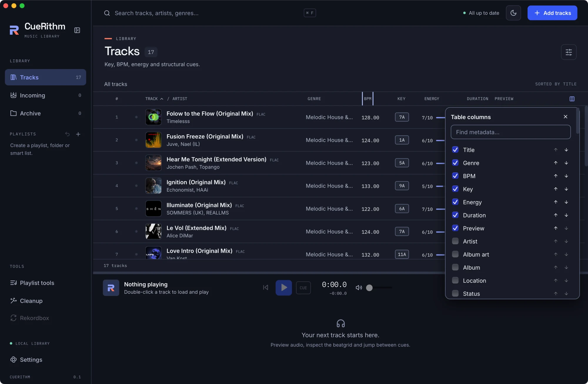Viewport: 588px width, 384px height.
Task: Sort by the Energy column header
Action: tap(432, 99)
